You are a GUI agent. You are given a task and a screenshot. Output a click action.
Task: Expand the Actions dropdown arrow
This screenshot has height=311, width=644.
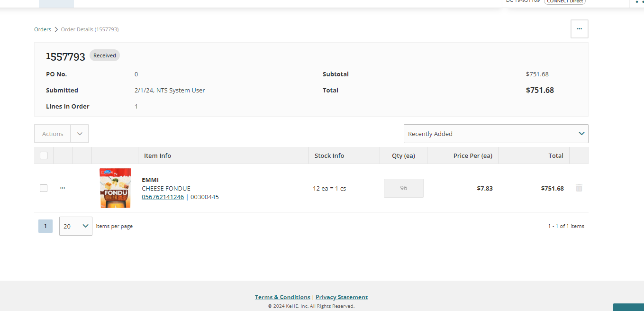pyautogui.click(x=80, y=134)
